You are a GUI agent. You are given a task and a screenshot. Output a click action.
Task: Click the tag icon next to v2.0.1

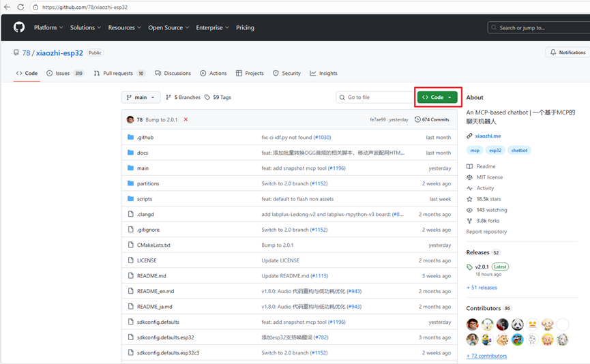469,267
